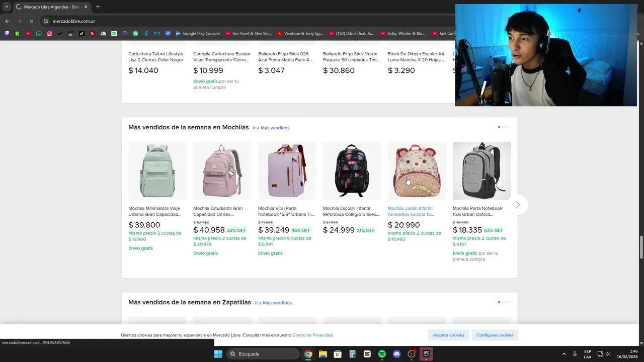The image size is (644, 362).
Task: Open File Explorer from the taskbar
Action: 323,354
